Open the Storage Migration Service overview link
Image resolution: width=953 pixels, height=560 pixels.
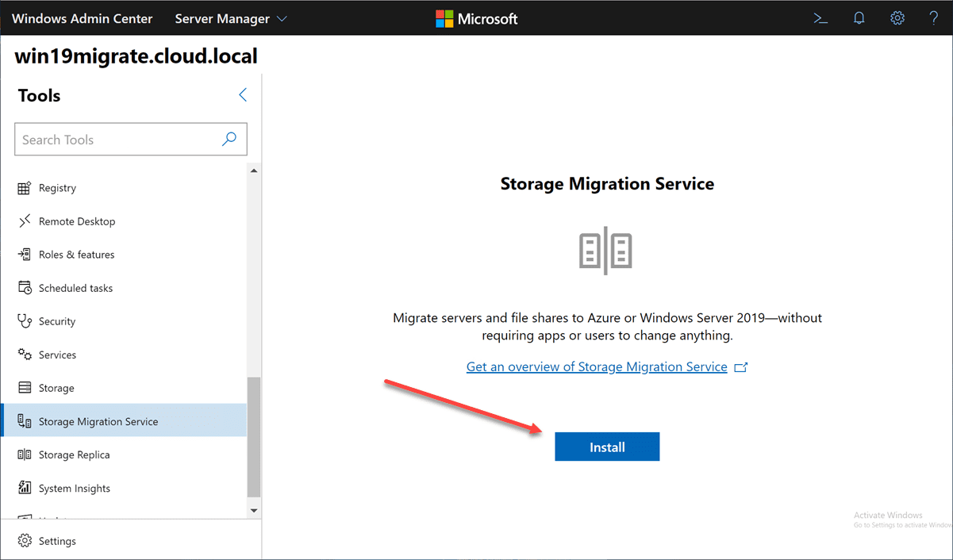[x=597, y=366]
